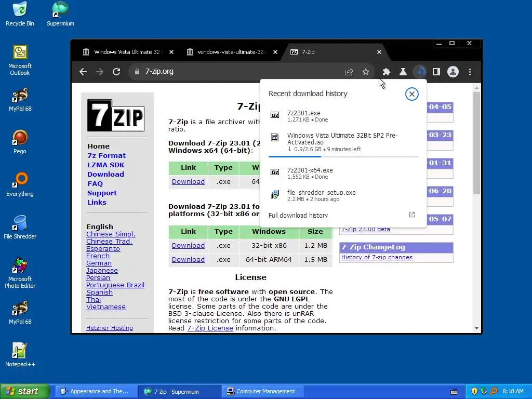Click the 7-Zip logo image

[116, 115]
